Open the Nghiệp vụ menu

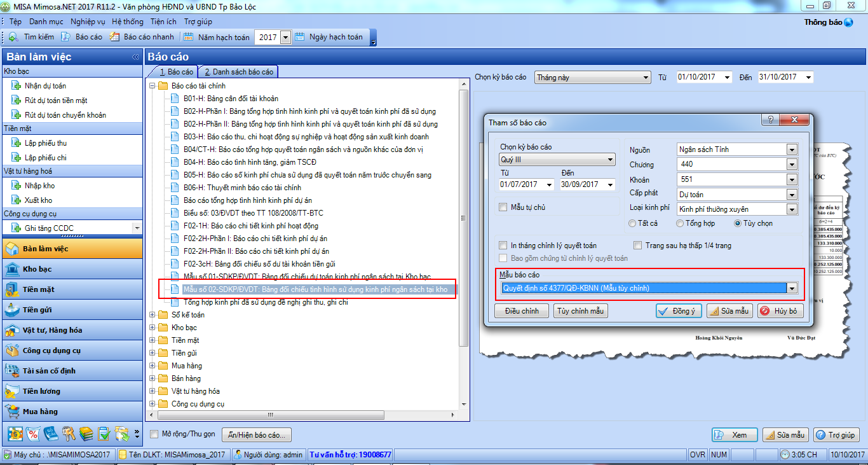[88, 22]
